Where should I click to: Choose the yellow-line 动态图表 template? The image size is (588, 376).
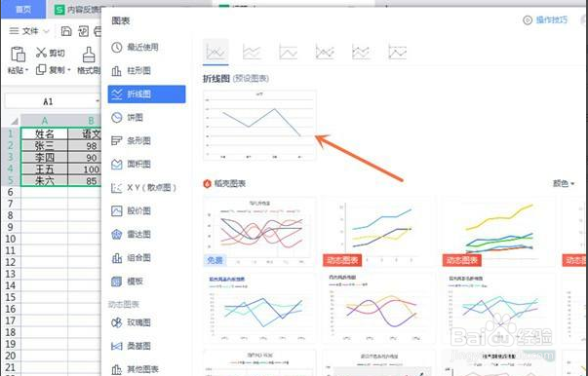point(498,232)
